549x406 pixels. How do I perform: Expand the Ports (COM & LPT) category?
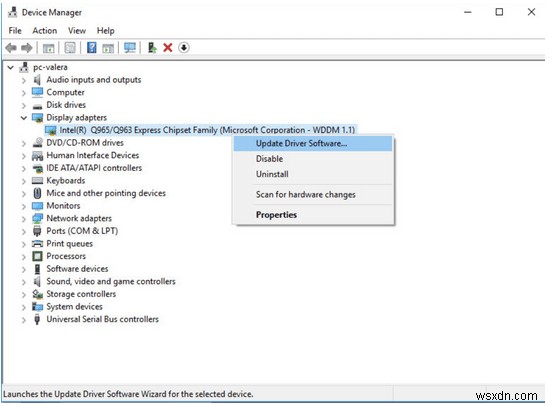pyautogui.click(x=23, y=232)
